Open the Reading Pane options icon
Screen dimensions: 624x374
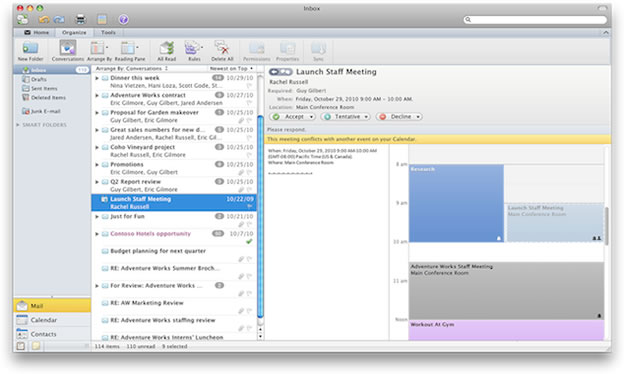click(x=129, y=48)
